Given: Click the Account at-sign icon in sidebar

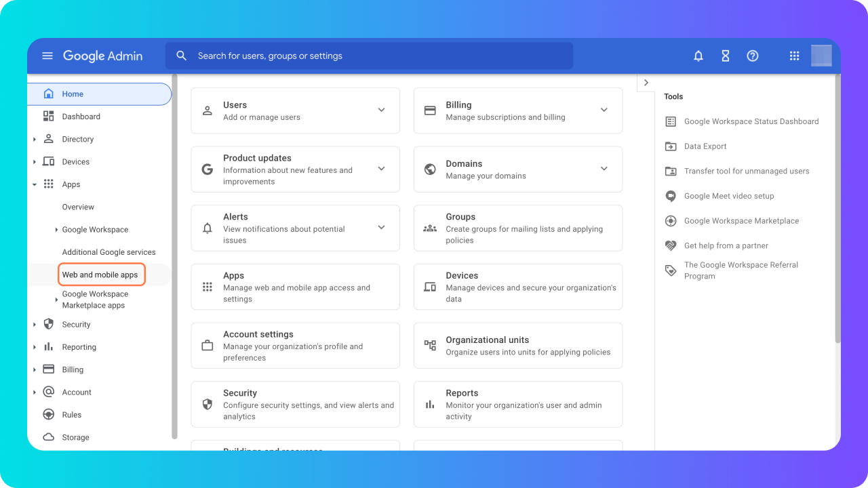Looking at the screenshot, I should point(48,392).
